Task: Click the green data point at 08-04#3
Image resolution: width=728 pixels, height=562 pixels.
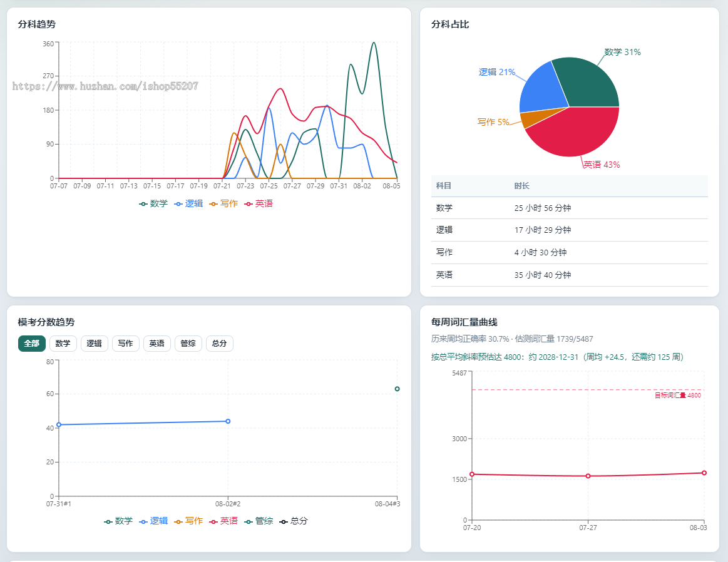Action: [x=397, y=389]
